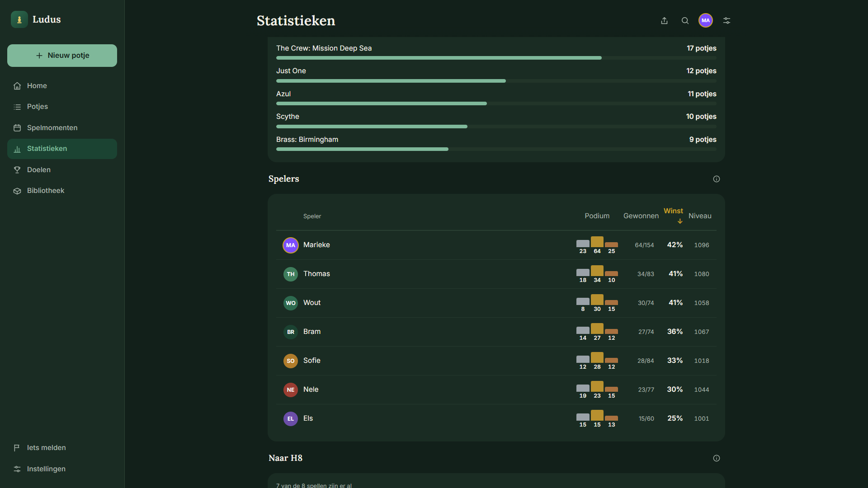Click the Brass: Birmingham game name
Viewport: 868px width, 488px height.
307,140
